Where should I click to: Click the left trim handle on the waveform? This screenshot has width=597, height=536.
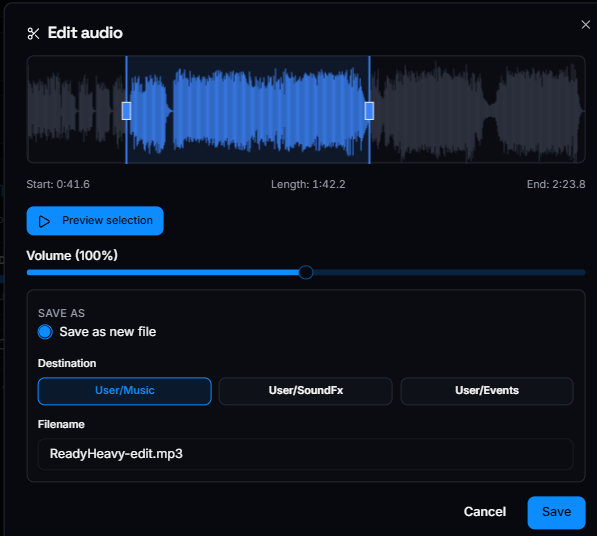click(126, 111)
